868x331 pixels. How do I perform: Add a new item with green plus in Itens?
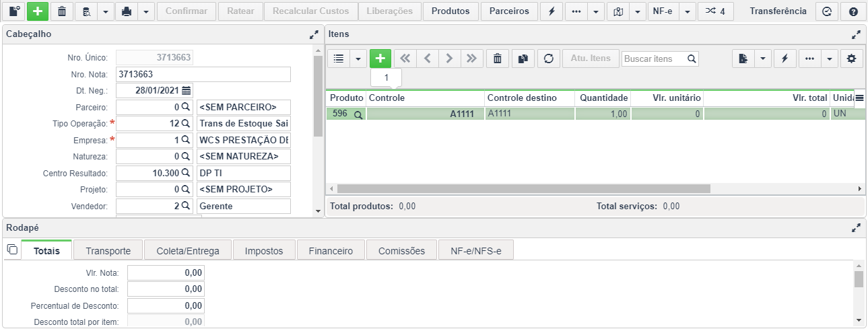point(380,59)
